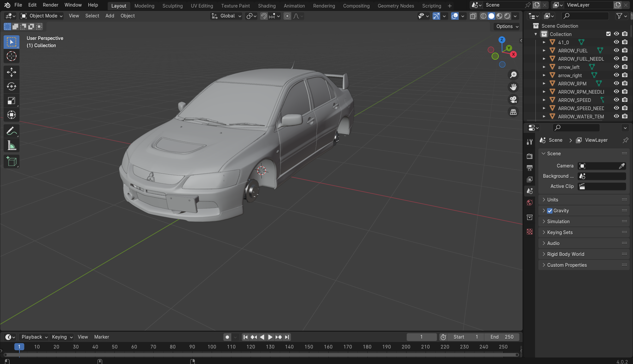
Task: Click the hand pan view icon
Action: pos(513,87)
